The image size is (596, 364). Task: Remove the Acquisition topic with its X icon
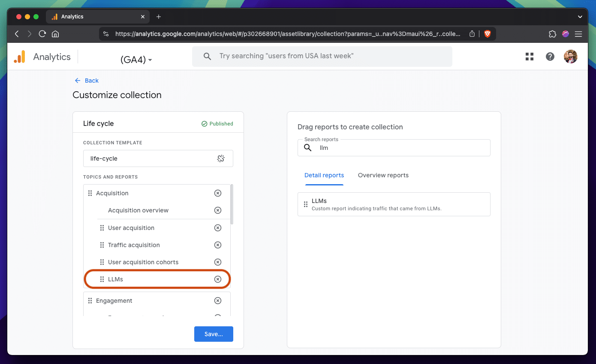pos(218,193)
